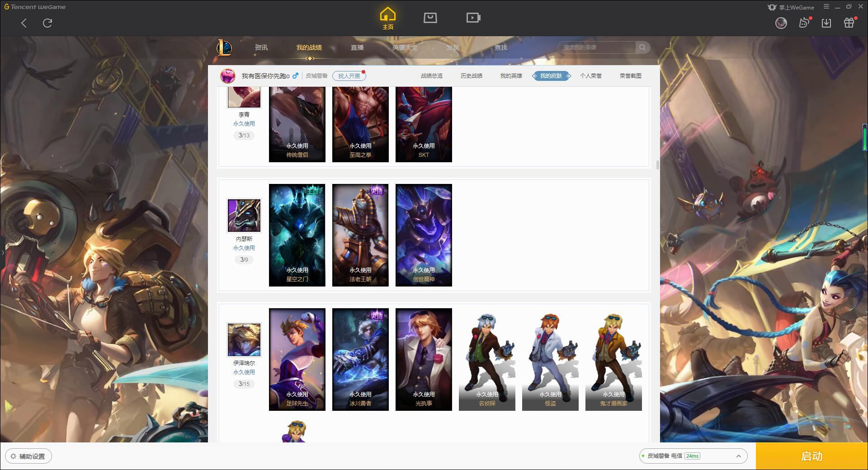This screenshot has height=470, width=868.
Task: Click the page scrollbar thumb
Action: click(x=657, y=164)
